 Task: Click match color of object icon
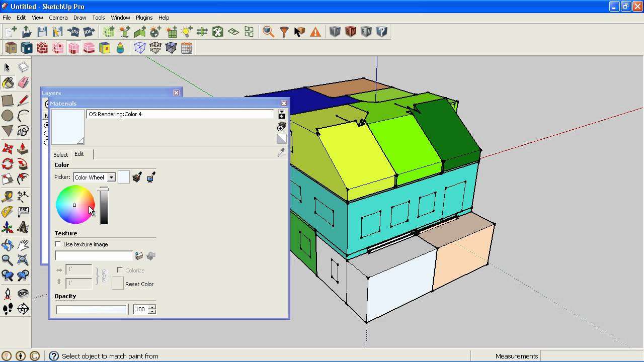coord(137,177)
